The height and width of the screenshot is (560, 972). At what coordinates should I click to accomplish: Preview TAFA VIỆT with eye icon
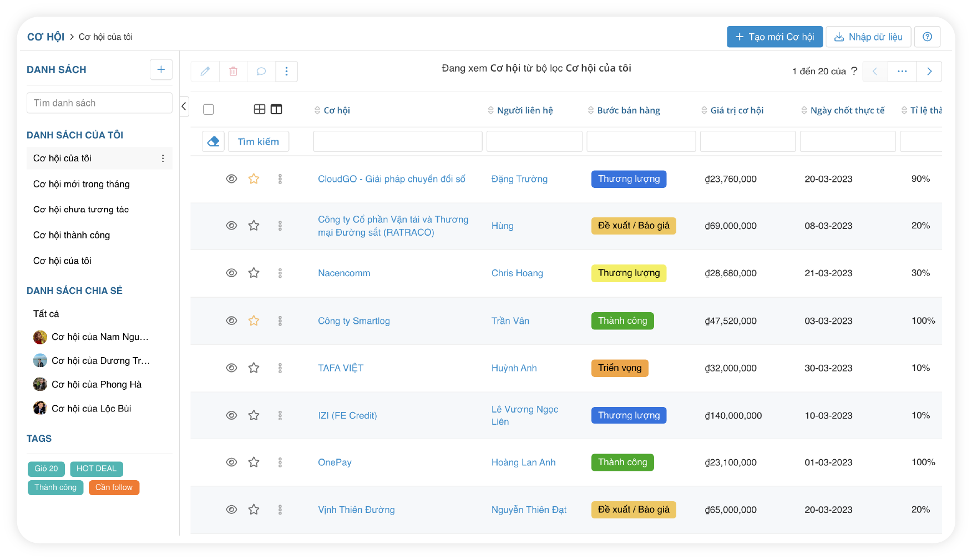231,368
